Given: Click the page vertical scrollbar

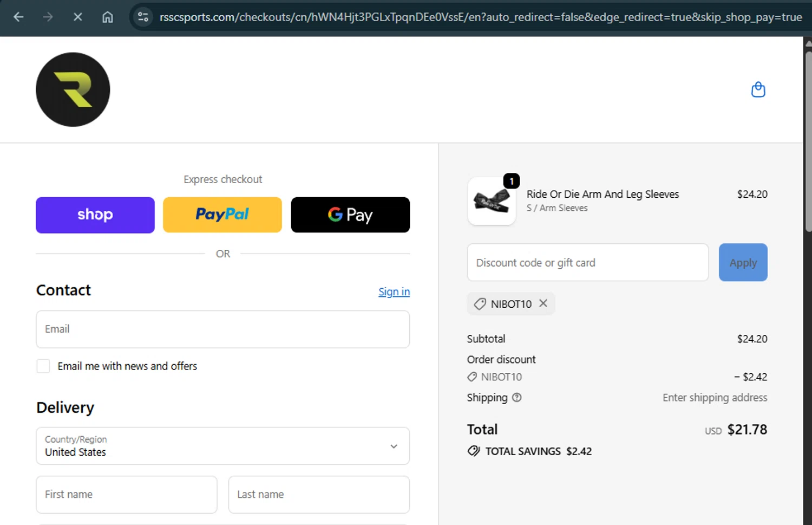Looking at the screenshot, I should (x=808, y=141).
